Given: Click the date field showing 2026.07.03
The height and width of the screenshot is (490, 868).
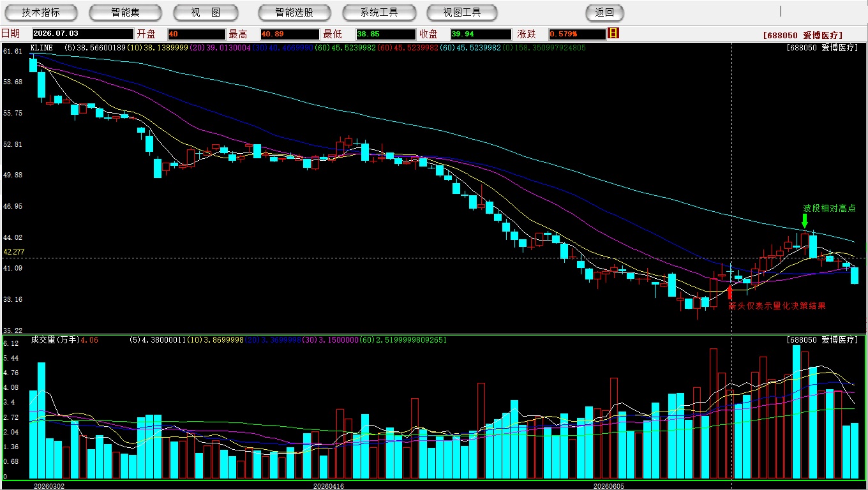Looking at the screenshot, I should click(83, 34).
